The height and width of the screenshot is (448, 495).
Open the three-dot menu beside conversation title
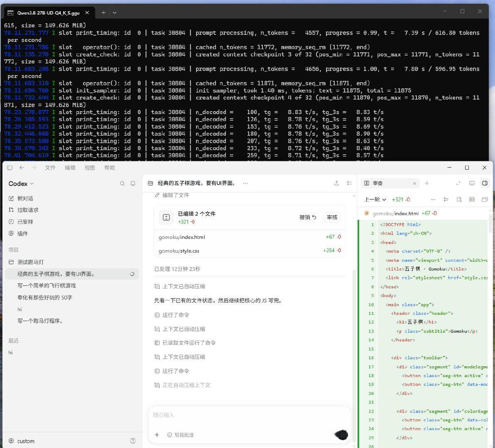[x=245, y=183]
